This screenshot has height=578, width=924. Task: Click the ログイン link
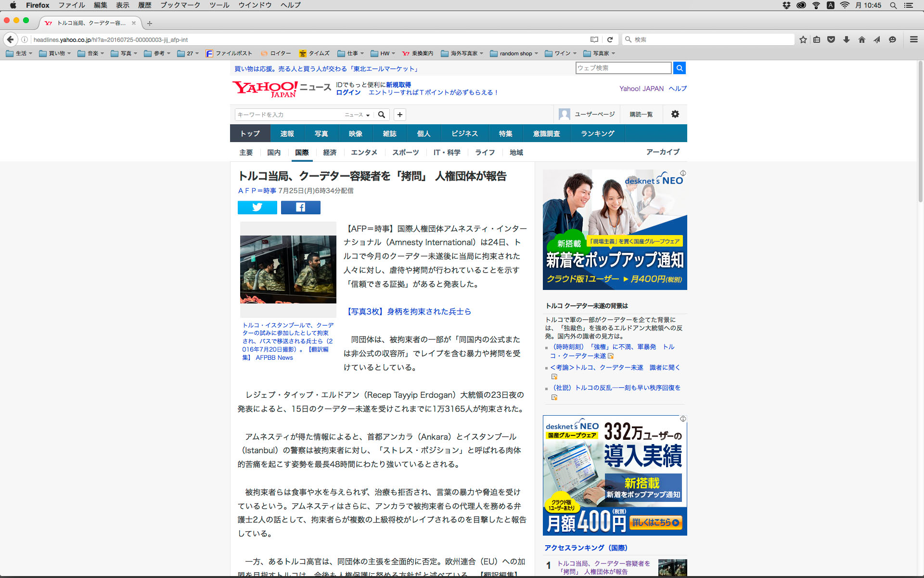(348, 92)
